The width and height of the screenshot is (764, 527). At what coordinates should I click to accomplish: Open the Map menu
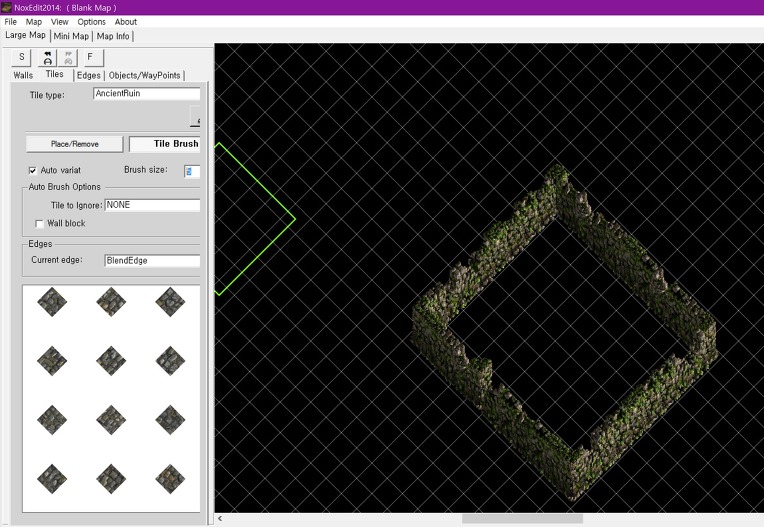tap(34, 21)
